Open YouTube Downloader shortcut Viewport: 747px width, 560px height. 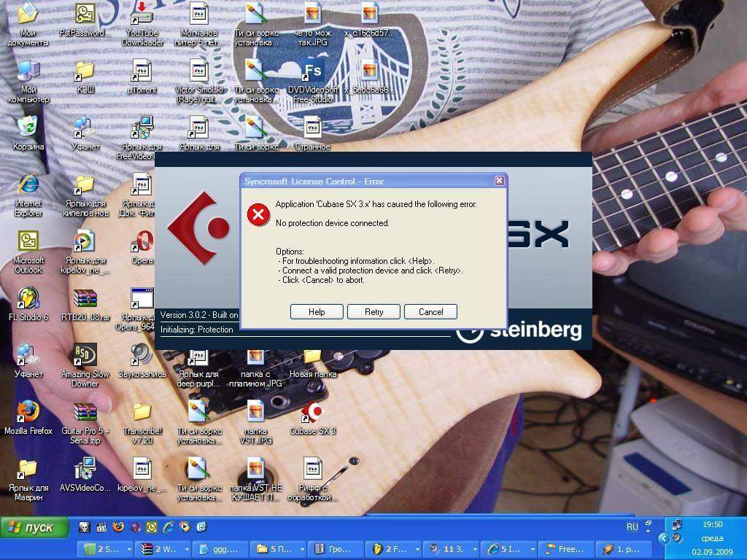click(142, 24)
